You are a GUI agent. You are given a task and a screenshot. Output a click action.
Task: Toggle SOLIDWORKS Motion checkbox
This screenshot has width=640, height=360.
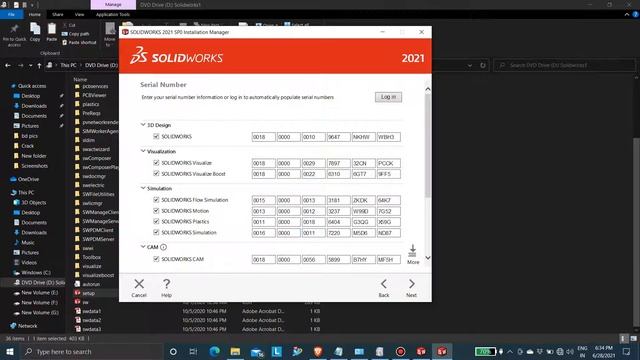(x=156, y=211)
